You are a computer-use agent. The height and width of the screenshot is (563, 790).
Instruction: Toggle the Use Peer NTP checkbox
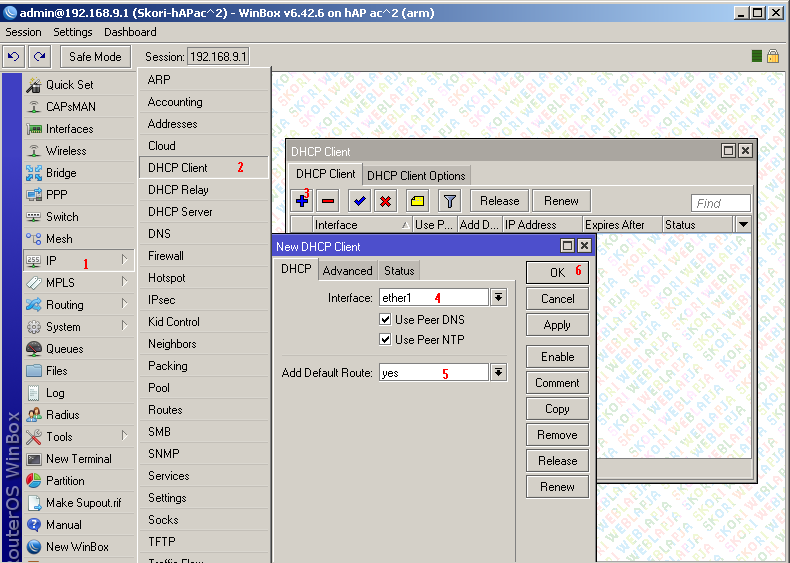coord(386,340)
